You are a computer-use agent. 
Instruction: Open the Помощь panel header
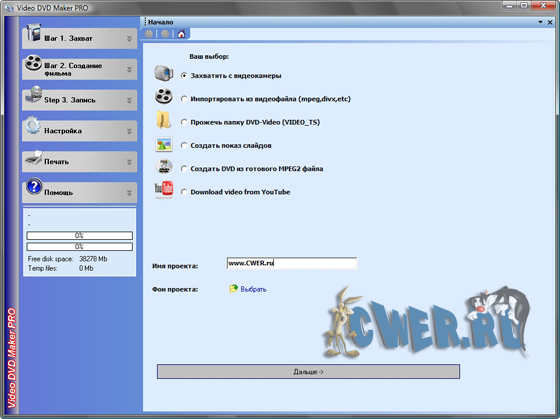79,193
